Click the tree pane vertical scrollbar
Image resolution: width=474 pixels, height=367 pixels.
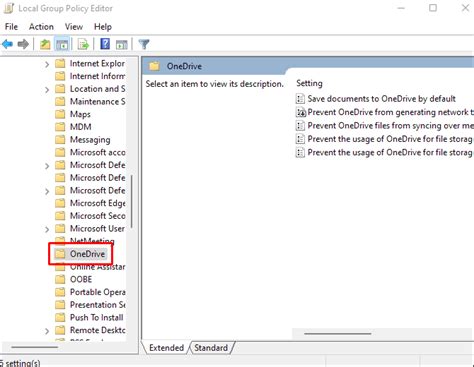pyautogui.click(x=132, y=201)
